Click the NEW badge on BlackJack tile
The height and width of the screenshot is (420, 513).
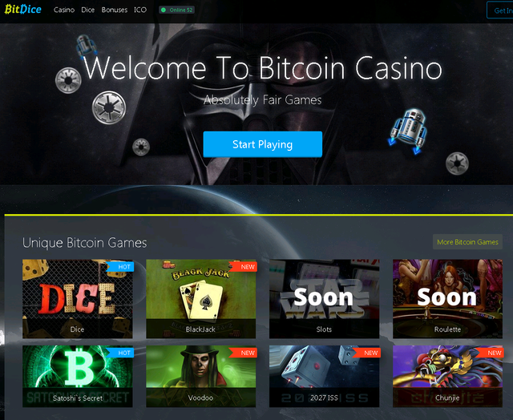[x=244, y=267]
